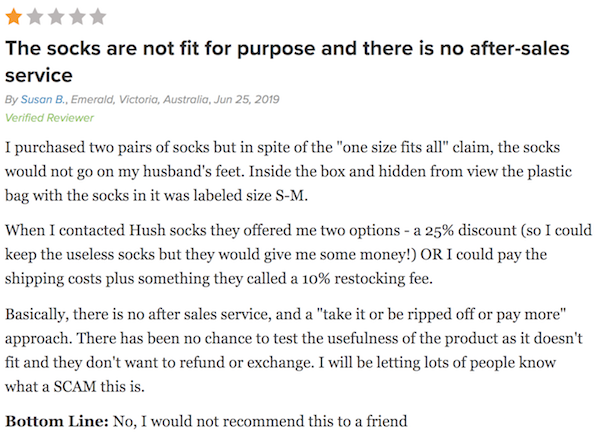Click the text mentioning 10% restocking fee

pos(367,279)
